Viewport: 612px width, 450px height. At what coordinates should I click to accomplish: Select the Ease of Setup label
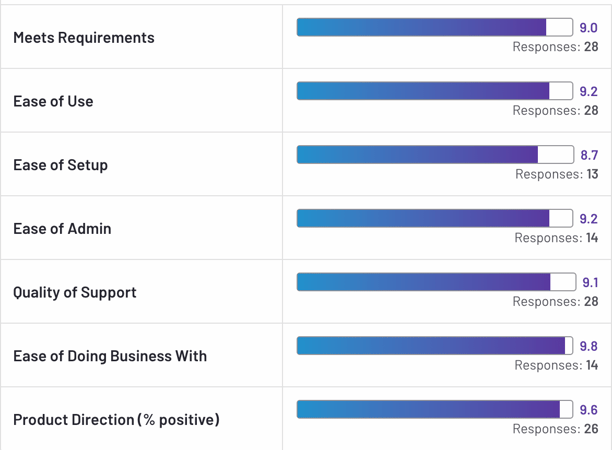point(60,165)
